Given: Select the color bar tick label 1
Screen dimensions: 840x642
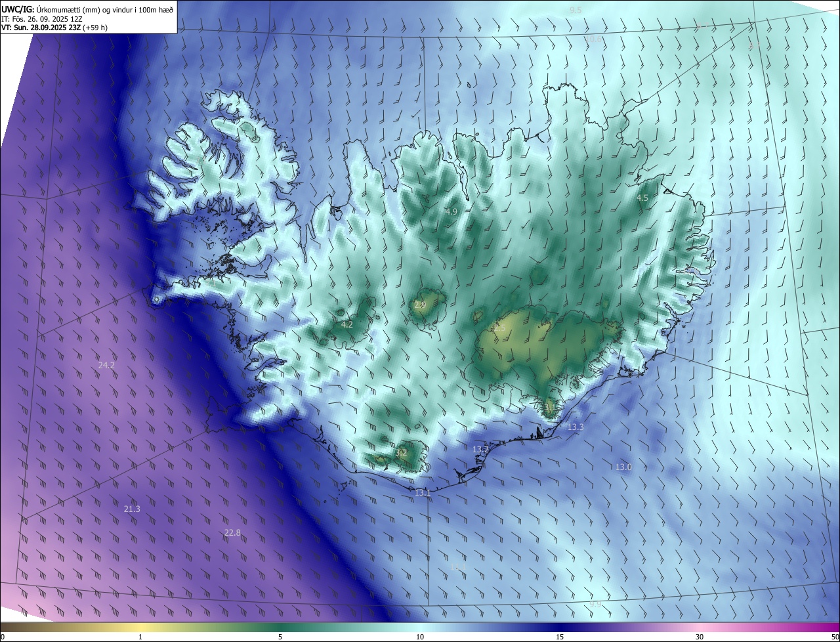Looking at the screenshot, I should 140,637.
